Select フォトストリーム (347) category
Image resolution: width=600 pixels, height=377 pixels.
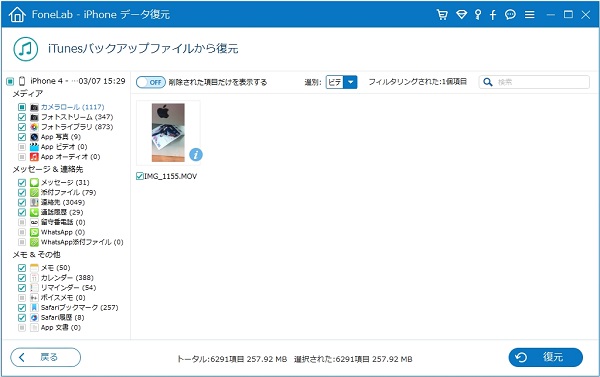[77, 117]
